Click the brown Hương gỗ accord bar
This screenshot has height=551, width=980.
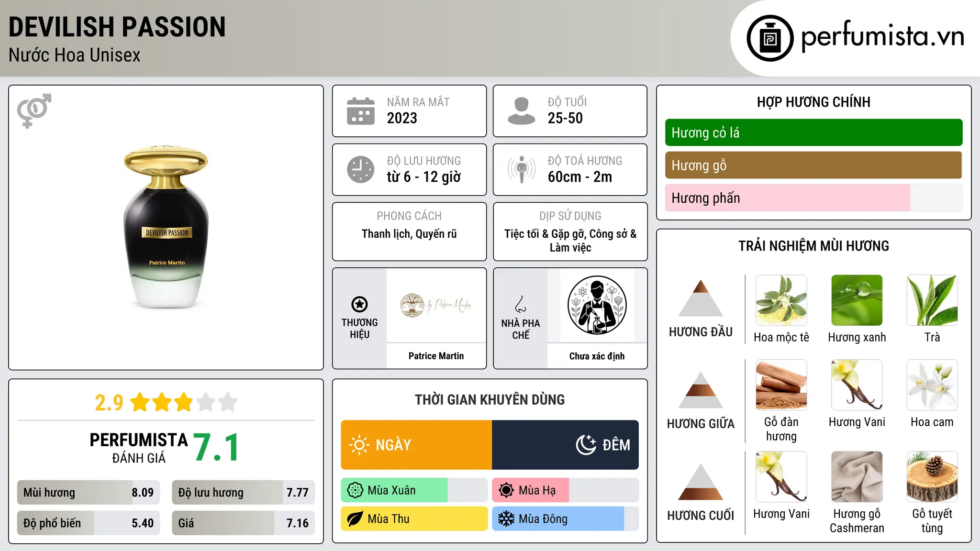(813, 165)
